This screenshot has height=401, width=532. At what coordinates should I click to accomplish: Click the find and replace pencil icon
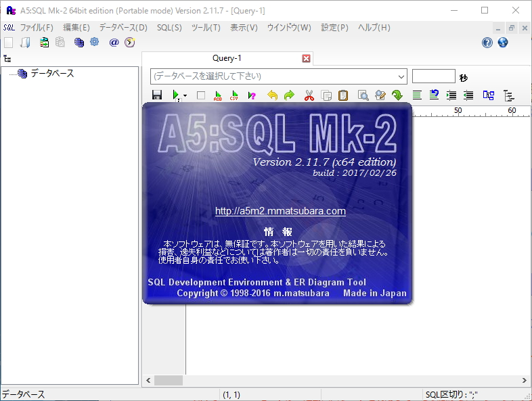coord(380,95)
